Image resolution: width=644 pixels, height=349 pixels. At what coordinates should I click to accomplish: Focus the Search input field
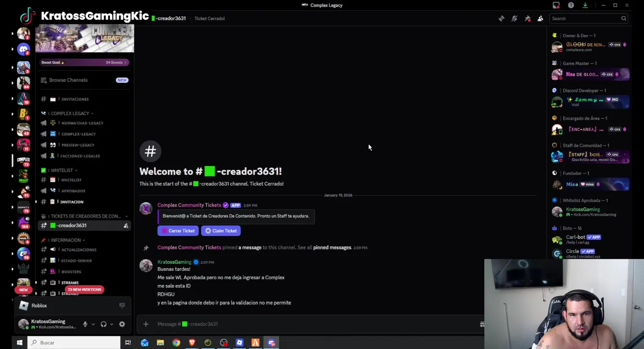[589, 18]
